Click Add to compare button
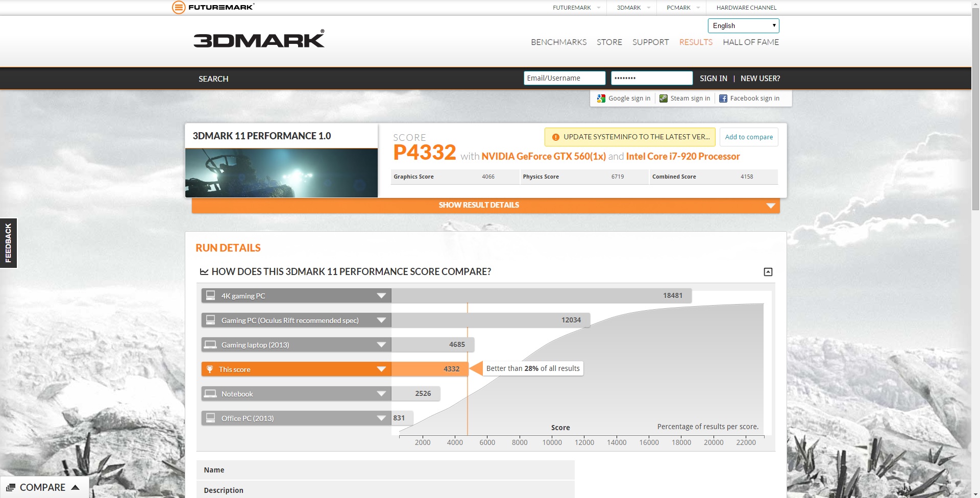 [749, 137]
